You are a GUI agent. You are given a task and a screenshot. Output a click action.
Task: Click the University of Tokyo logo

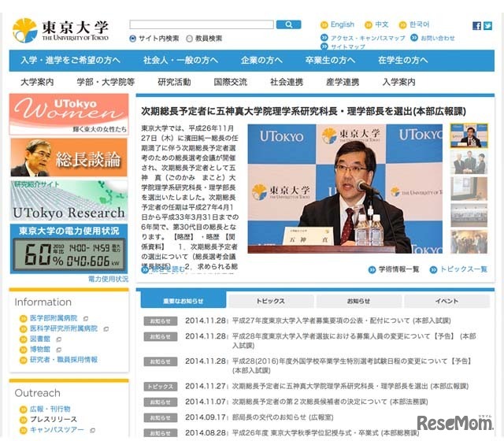pos(60,31)
